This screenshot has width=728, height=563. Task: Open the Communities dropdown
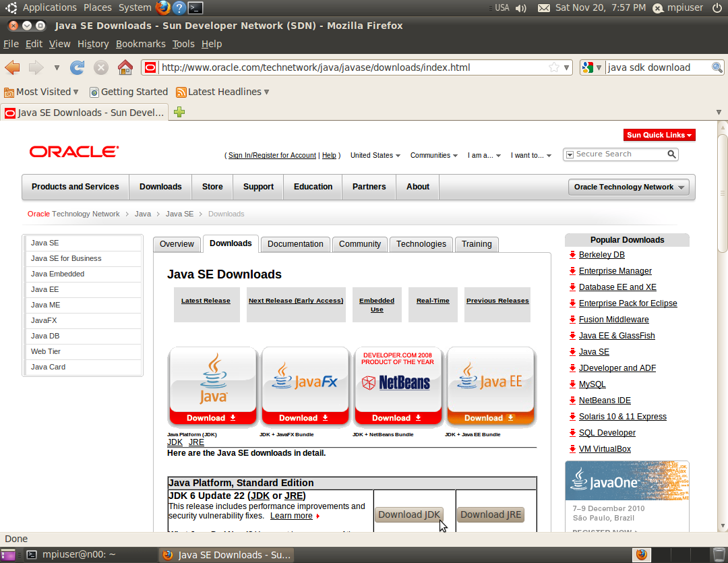[x=433, y=155]
